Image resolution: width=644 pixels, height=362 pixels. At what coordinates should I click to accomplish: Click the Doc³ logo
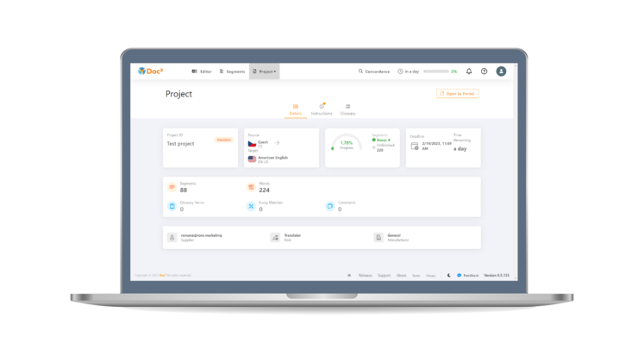150,71
